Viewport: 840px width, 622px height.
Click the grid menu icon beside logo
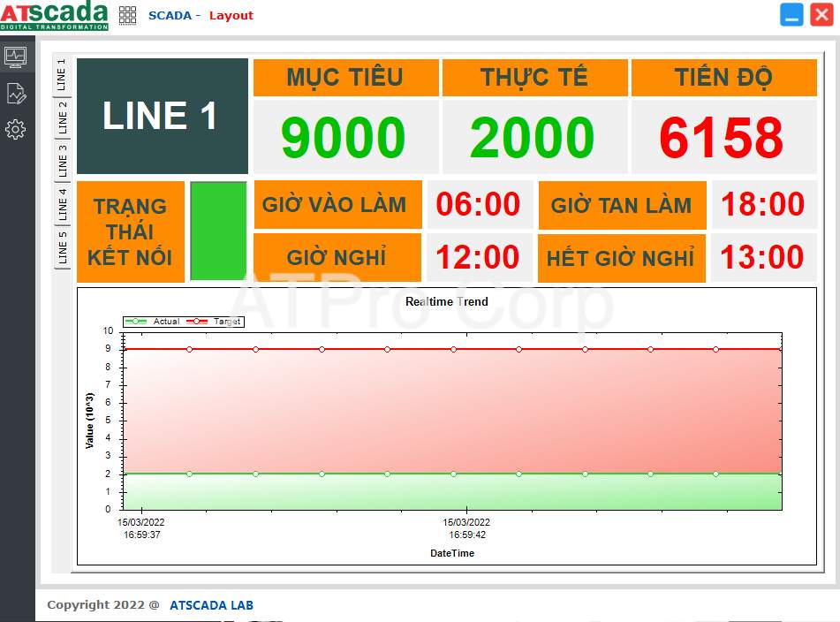coord(127,15)
